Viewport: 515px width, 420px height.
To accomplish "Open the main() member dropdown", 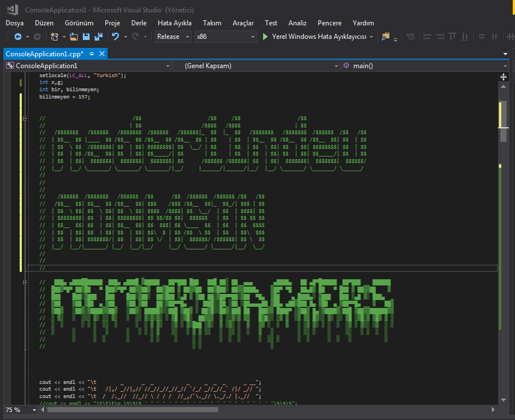I will coord(505,66).
